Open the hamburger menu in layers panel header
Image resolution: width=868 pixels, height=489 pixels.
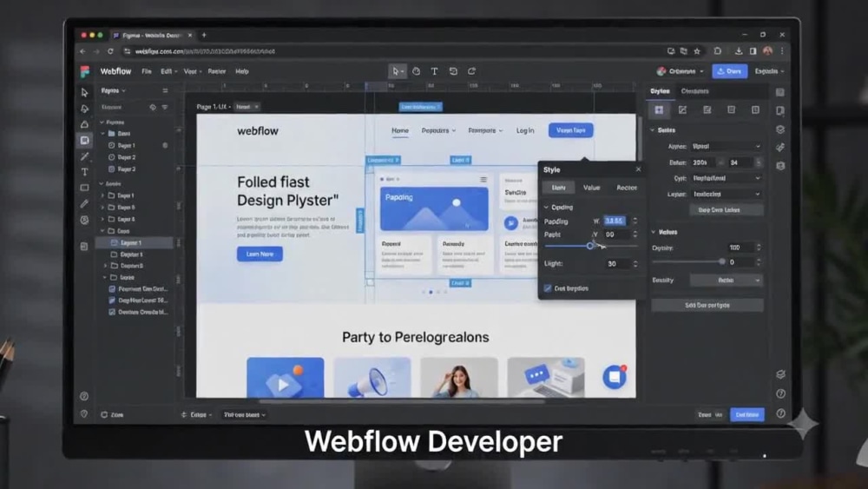[165, 91]
